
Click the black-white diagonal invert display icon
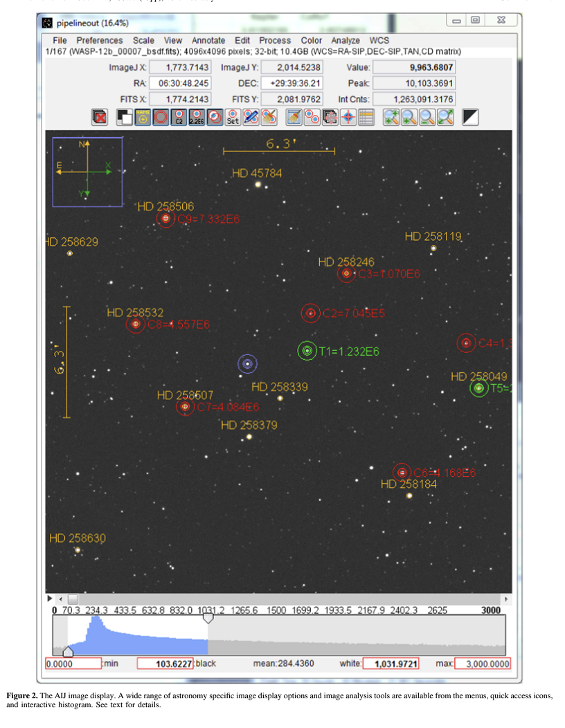471,118
